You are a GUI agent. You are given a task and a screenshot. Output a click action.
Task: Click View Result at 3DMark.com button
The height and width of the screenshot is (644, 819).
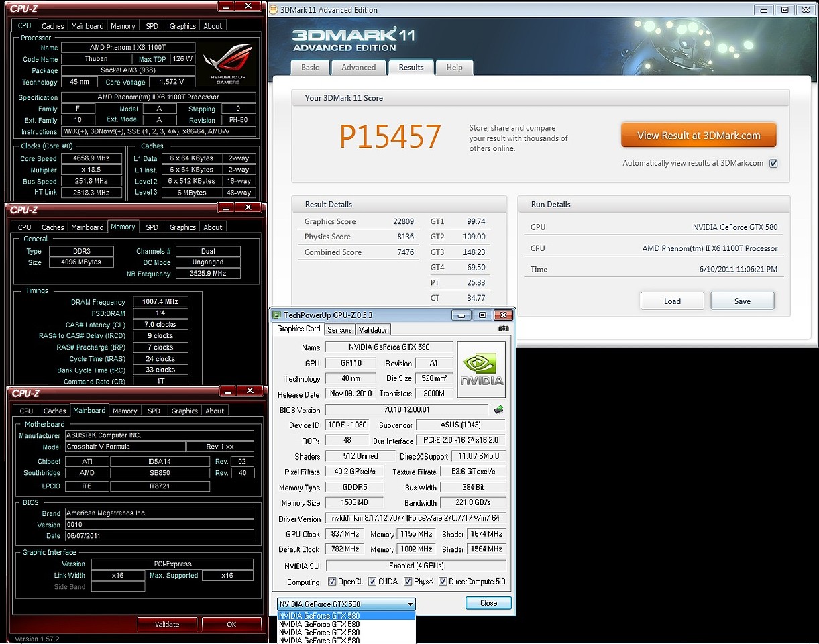coord(699,135)
